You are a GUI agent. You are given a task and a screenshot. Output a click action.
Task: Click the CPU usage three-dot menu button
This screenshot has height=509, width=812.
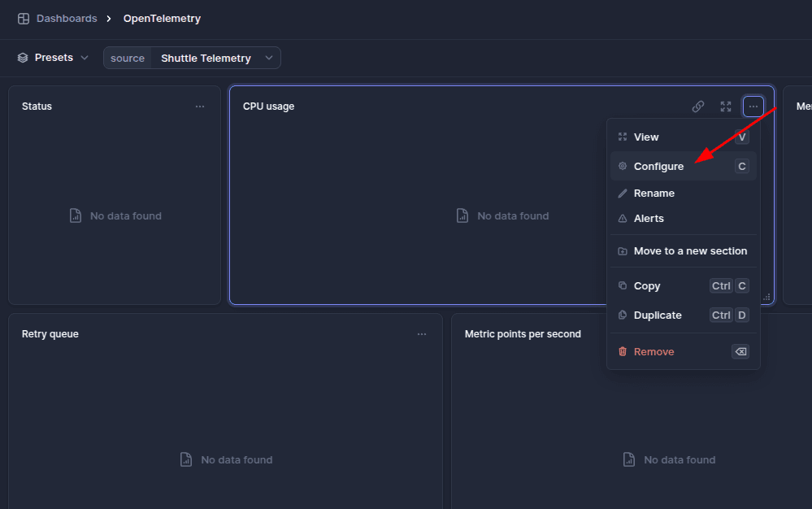753,107
